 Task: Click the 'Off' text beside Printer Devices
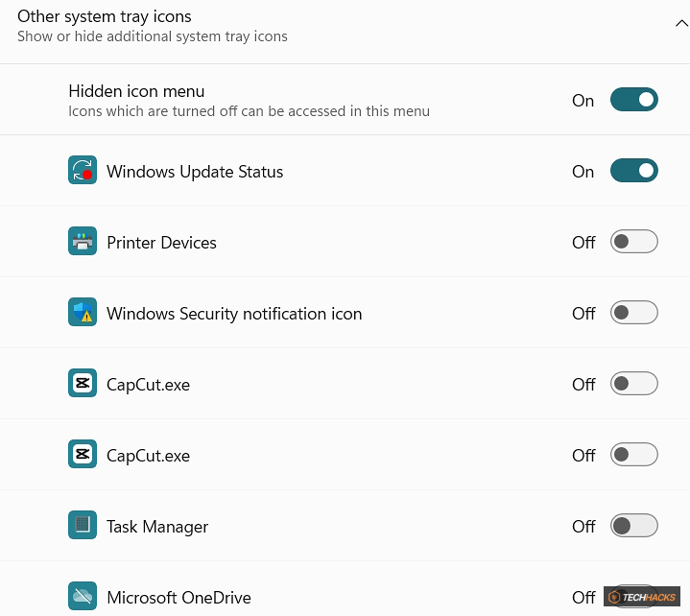pos(583,243)
